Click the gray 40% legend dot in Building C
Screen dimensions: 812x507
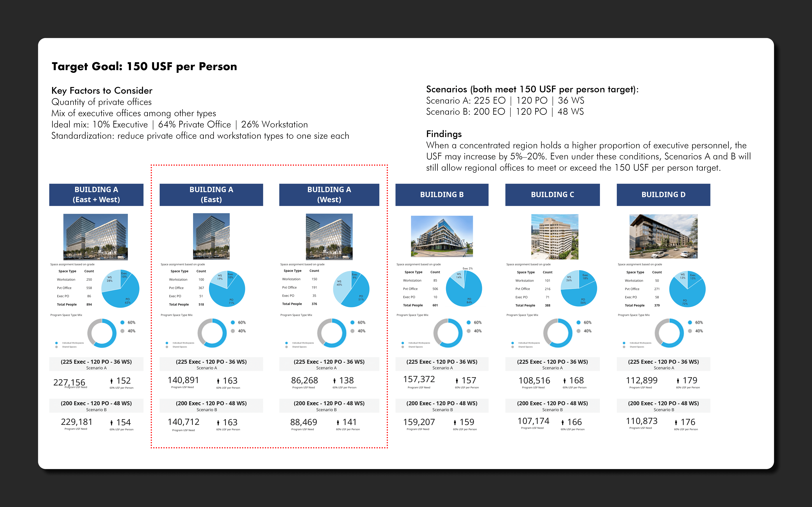coord(579,331)
